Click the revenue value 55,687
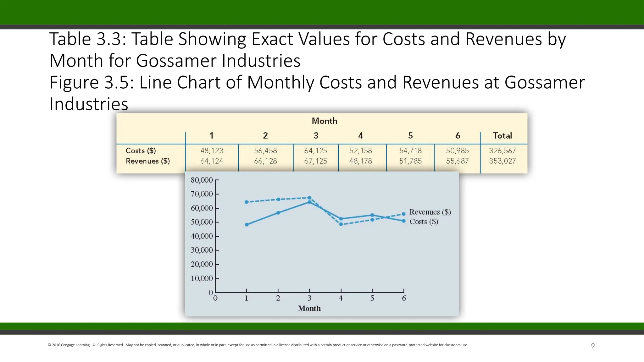This screenshot has width=644, height=362. click(x=458, y=161)
